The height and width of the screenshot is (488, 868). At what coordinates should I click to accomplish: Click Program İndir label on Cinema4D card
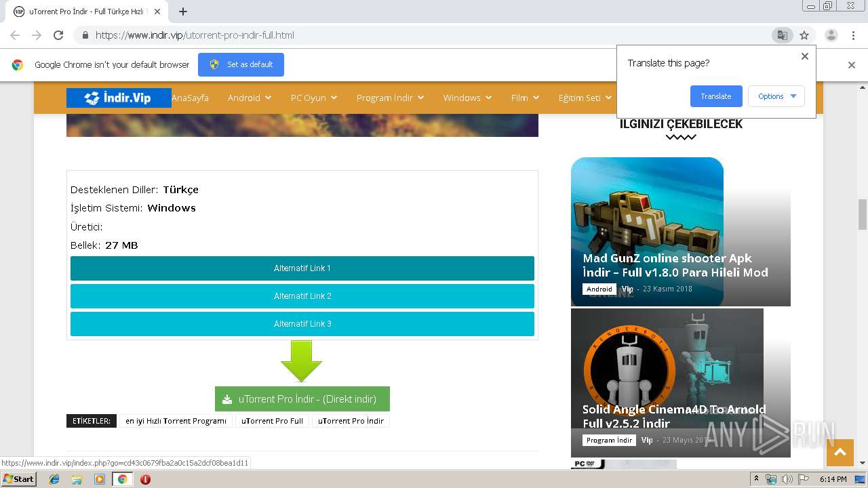[610, 440]
